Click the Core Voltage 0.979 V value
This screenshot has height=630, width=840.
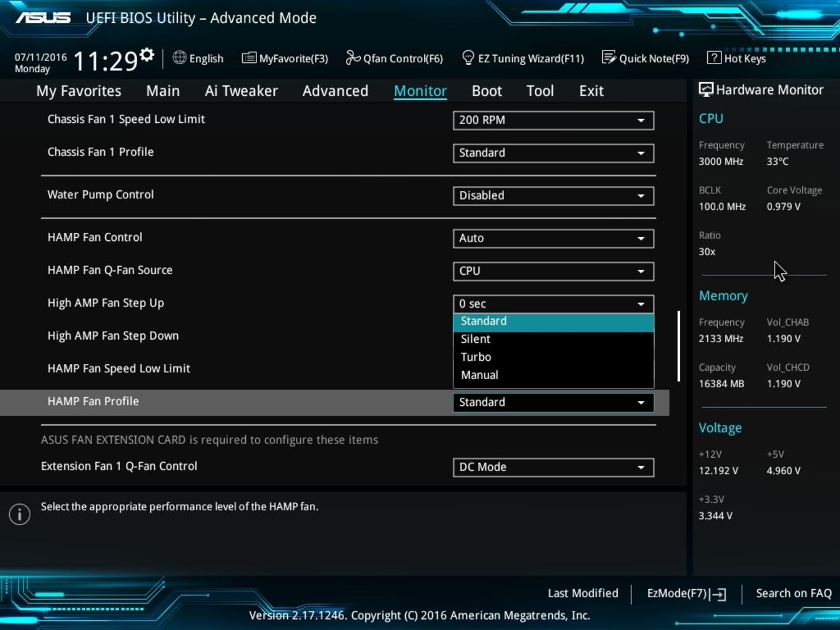tap(783, 206)
